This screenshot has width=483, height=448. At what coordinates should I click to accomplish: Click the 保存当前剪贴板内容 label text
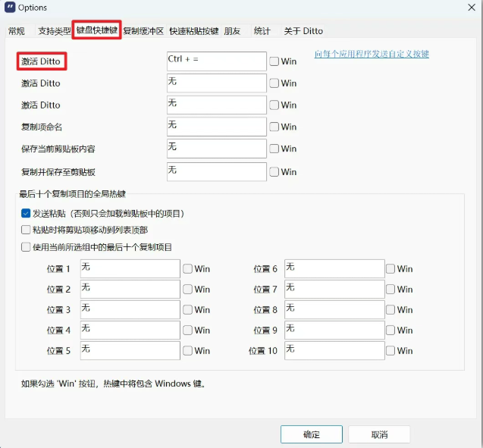58,149
